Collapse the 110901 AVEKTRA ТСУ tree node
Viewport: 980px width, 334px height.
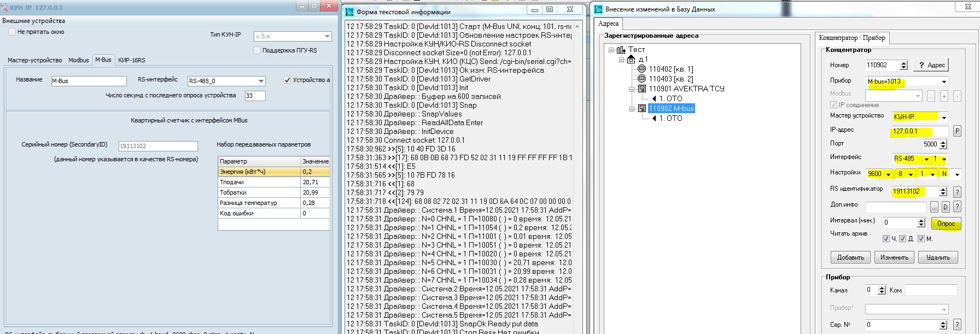[632, 89]
